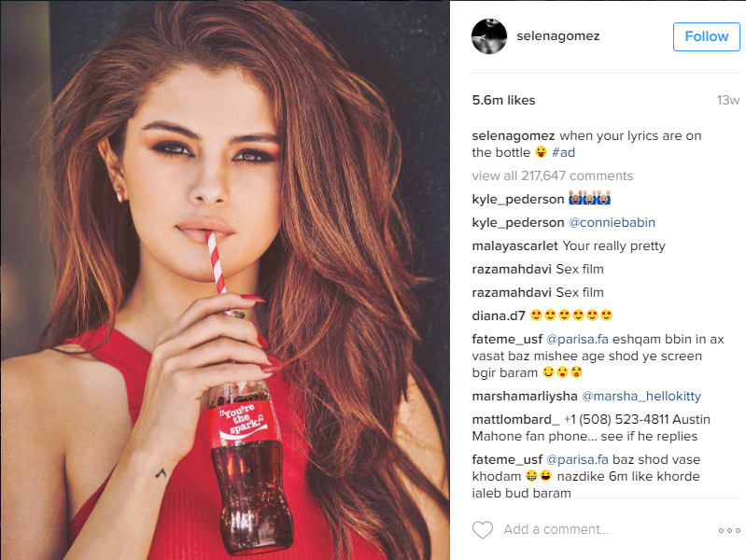Open selenagomez username in the caption
Image resolution: width=746 pixels, height=560 pixels.
click(x=513, y=135)
